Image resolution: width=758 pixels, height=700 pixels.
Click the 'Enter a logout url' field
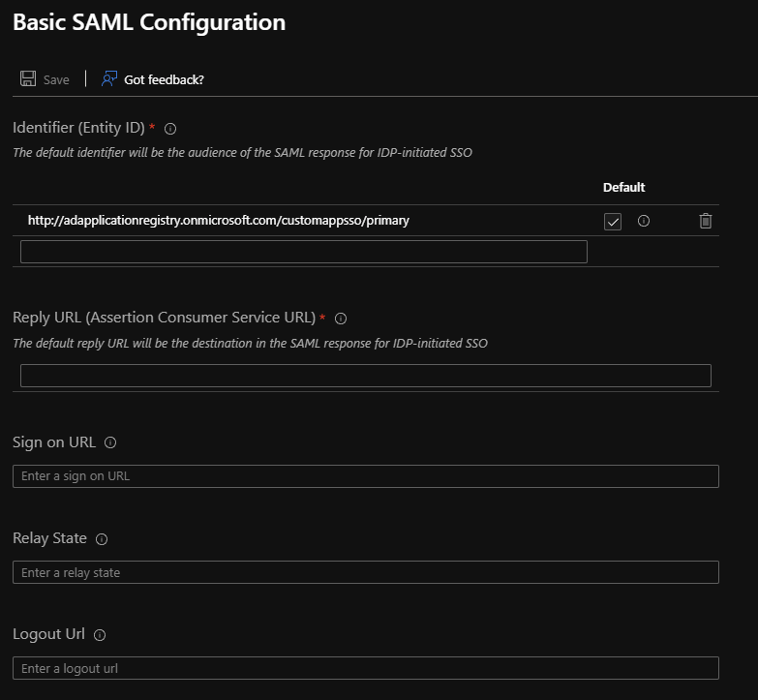(x=365, y=668)
